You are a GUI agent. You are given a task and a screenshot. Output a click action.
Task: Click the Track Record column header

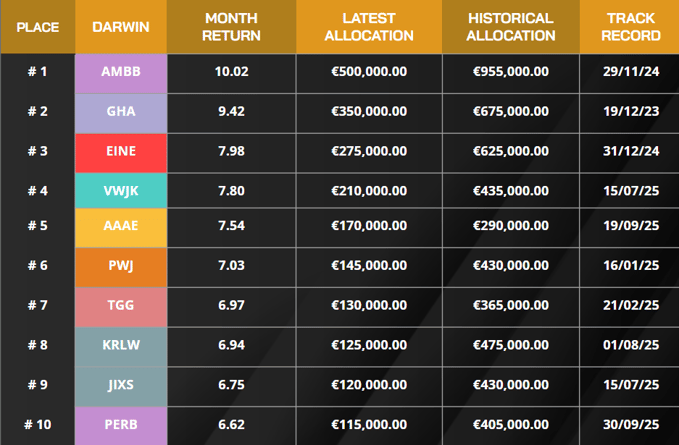pyautogui.click(x=629, y=27)
